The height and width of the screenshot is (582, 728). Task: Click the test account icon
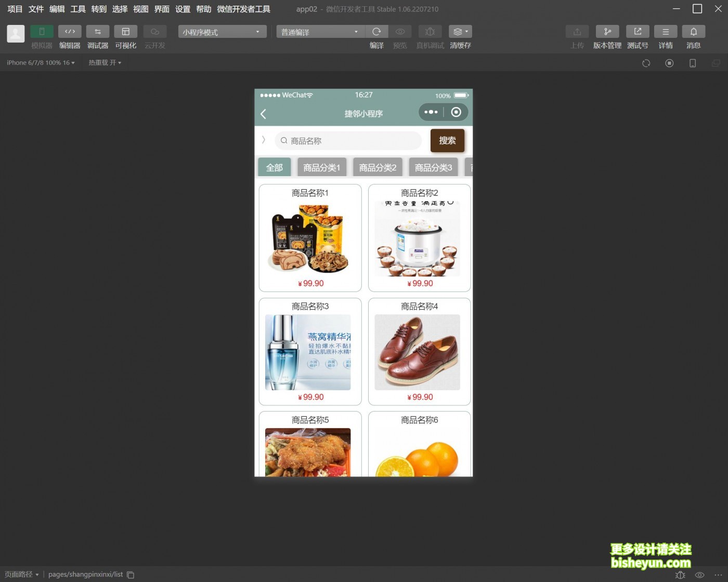pyautogui.click(x=638, y=32)
